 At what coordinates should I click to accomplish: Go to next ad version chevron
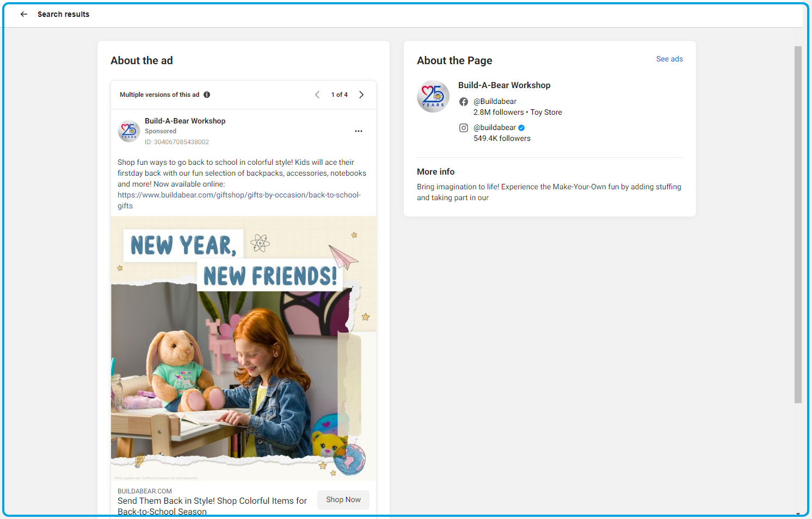pyautogui.click(x=361, y=95)
